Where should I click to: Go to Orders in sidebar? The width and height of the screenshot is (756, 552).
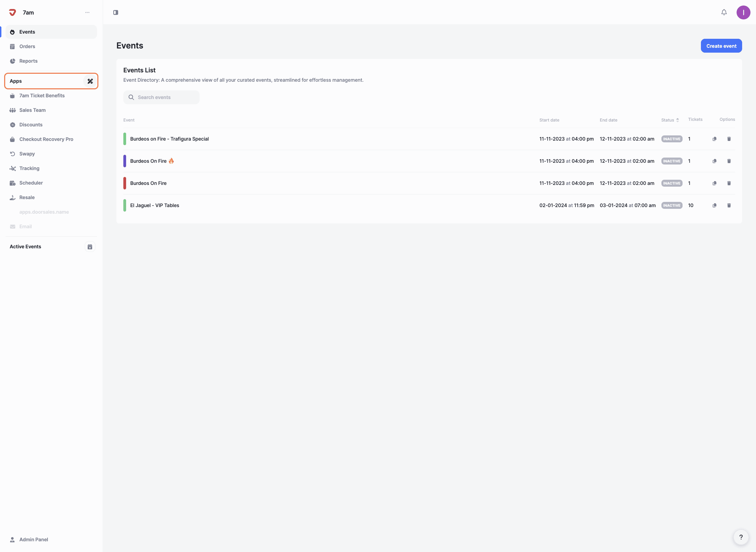[x=27, y=46]
